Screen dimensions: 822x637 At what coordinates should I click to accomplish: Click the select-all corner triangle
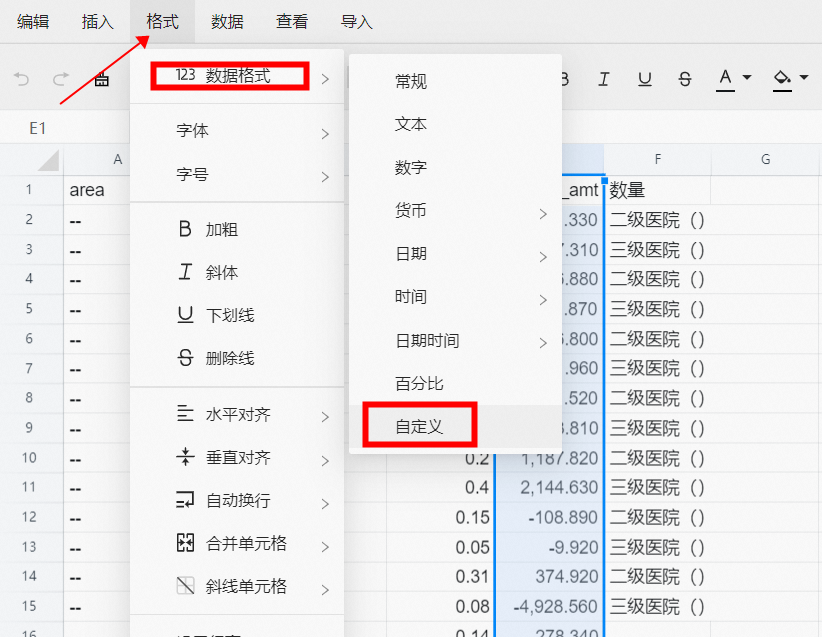point(48,160)
